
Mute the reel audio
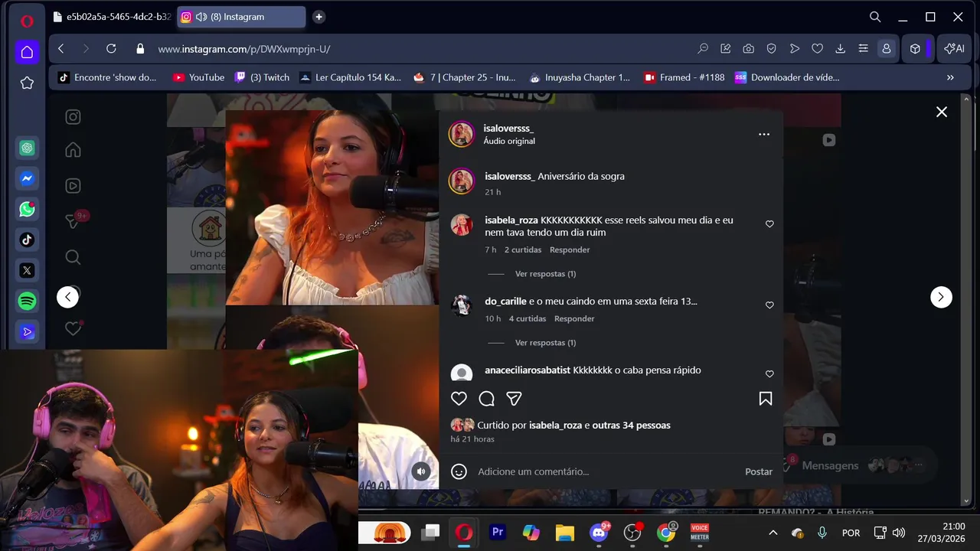point(420,471)
